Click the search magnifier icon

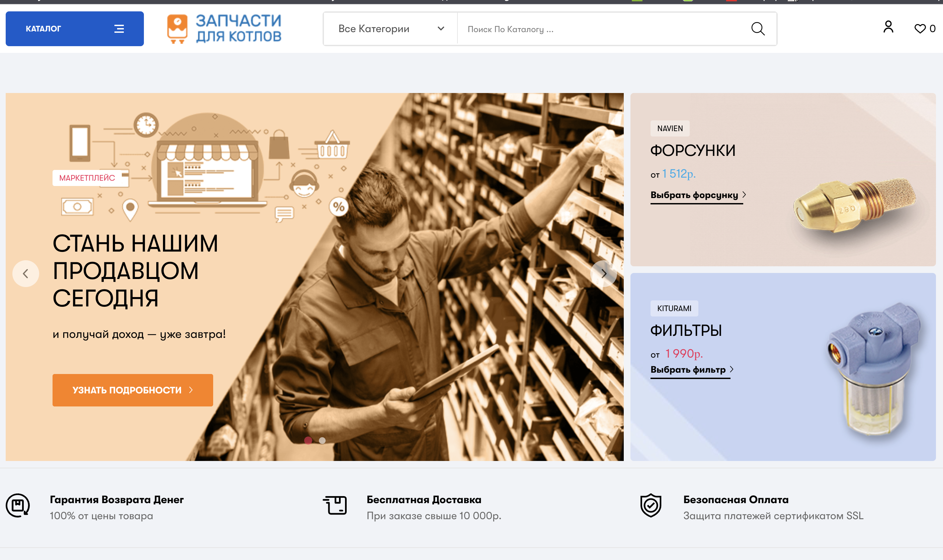[757, 29]
